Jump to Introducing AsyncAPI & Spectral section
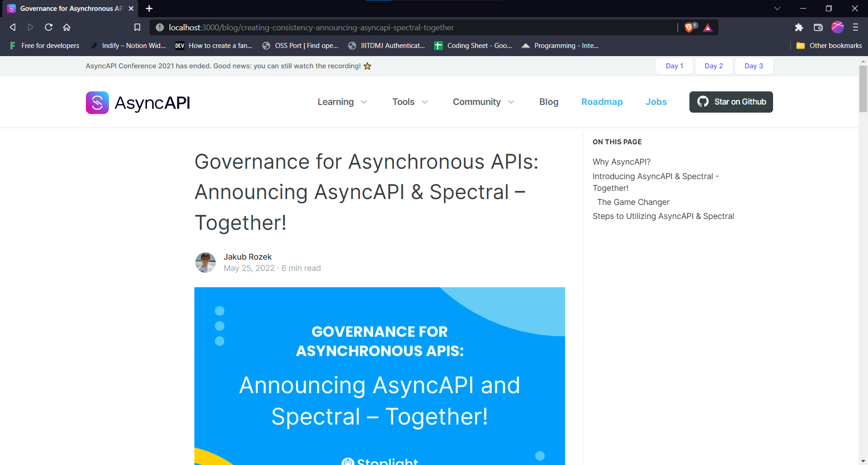The height and width of the screenshot is (465, 868). click(x=656, y=182)
